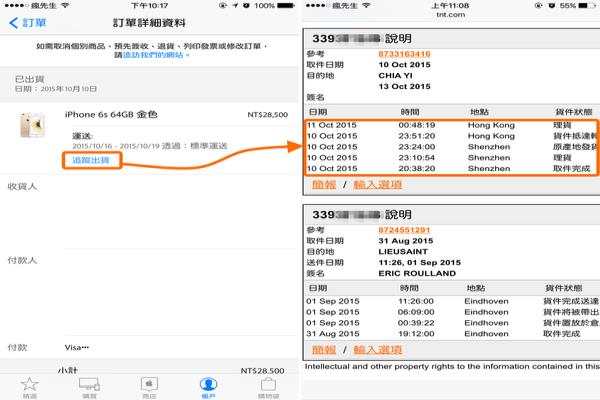Select the 06:09:00 Eindhoven tracking row
This screenshot has width=600, height=400.
[452, 312]
